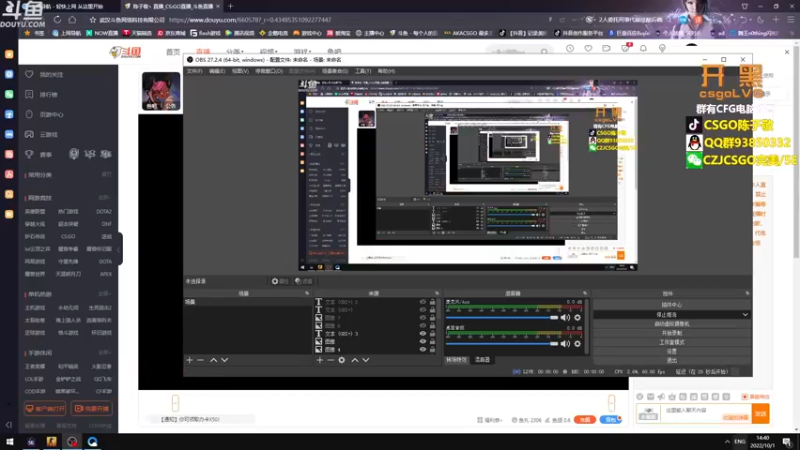Click the orange send button beside chat box
Viewport: 800px width, 450px height.
tap(760, 413)
